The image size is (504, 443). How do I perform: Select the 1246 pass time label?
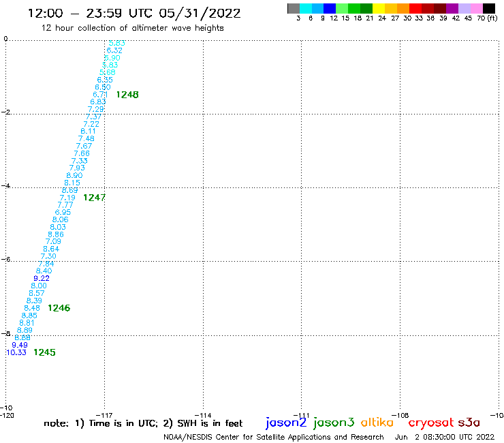59,308
